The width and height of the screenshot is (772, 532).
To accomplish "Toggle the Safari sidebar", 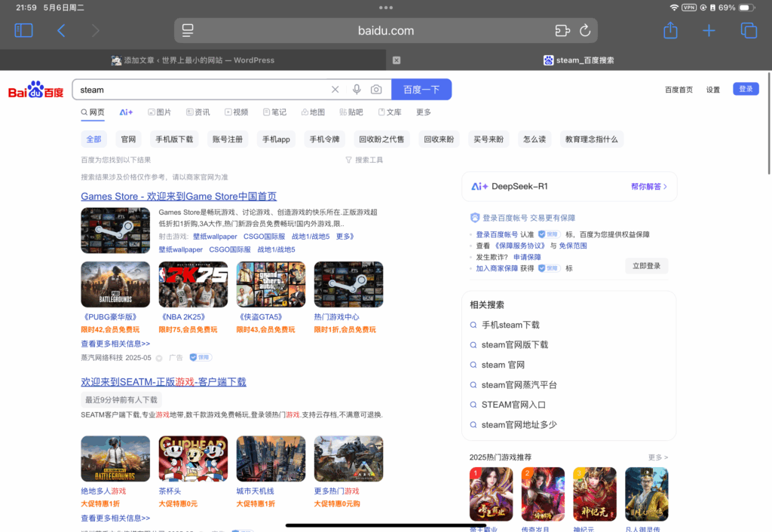I will [23, 30].
